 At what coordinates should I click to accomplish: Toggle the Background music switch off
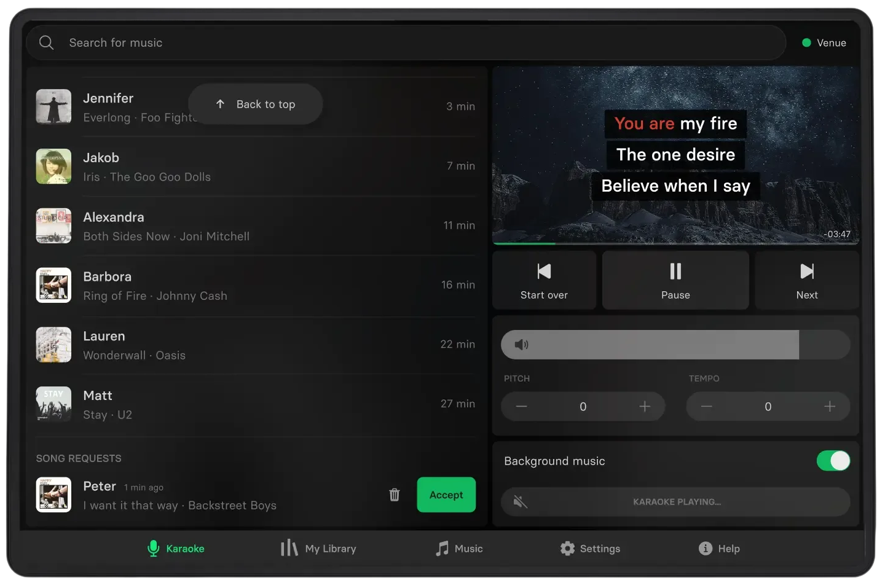point(833,461)
